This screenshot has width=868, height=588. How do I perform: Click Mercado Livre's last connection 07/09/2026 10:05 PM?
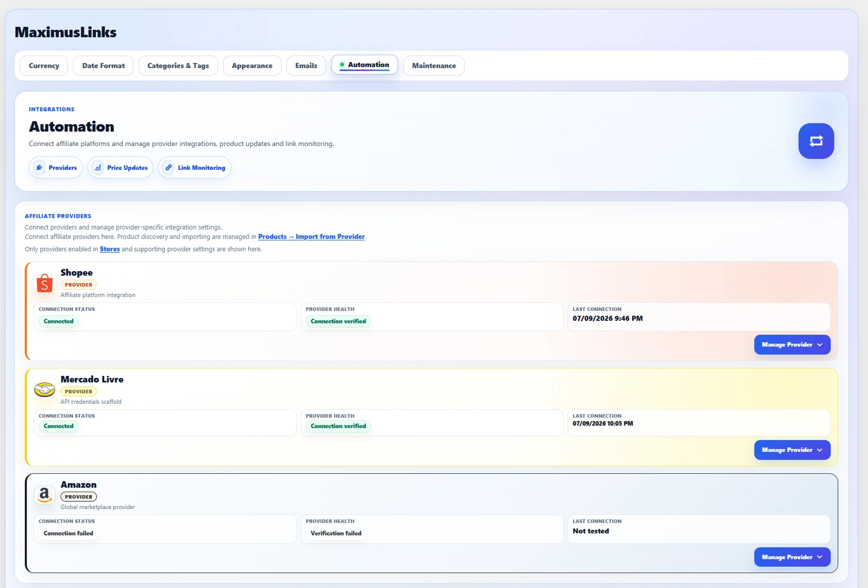point(603,424)
